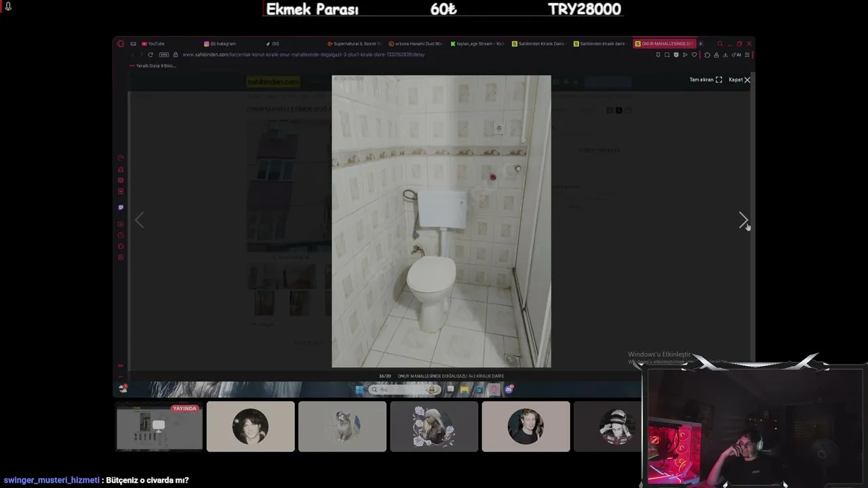This screenshot has width=868, height=488.
Task: Open a new browser tab
Action: (701, 44)
